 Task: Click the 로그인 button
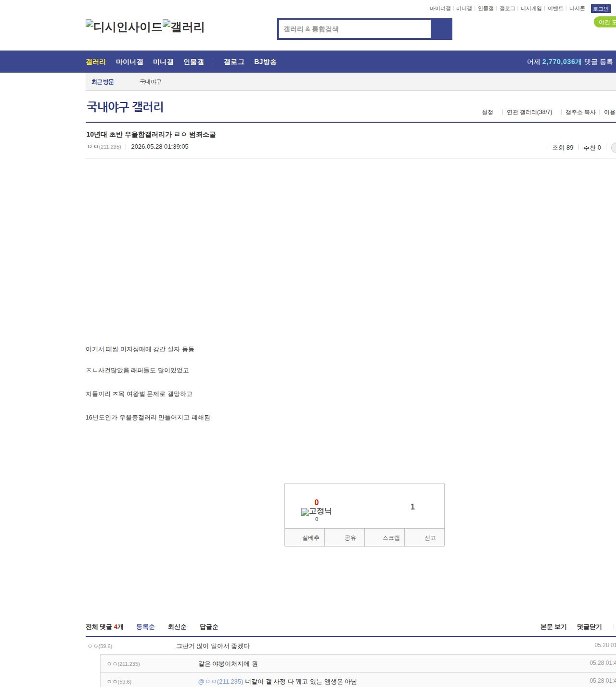[x=601, y=9]
